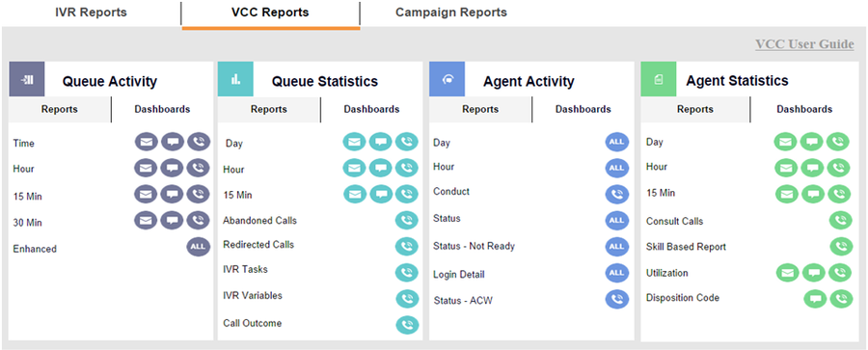Open Dashboards tab under Queue Activity
The width and height of the screenshot is (868, 350).
[162, 109]
